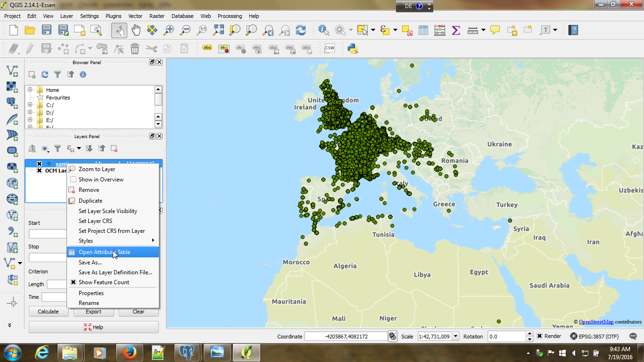Open the Styles submenu
The height and width of the screenshot is (362, 644).
(x=113, y=241)
